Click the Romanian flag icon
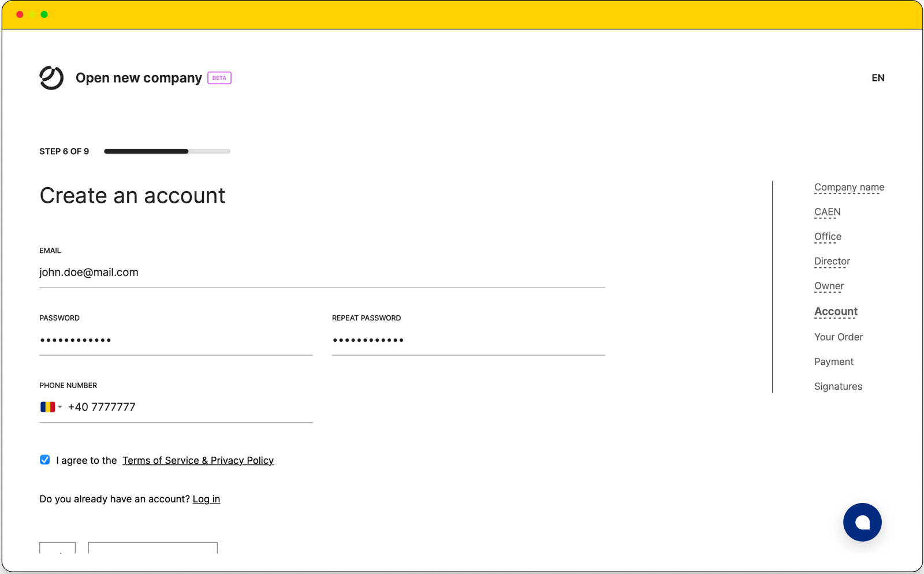The width and height of the screenshot is (924, 574). click(x=47, y=407)
